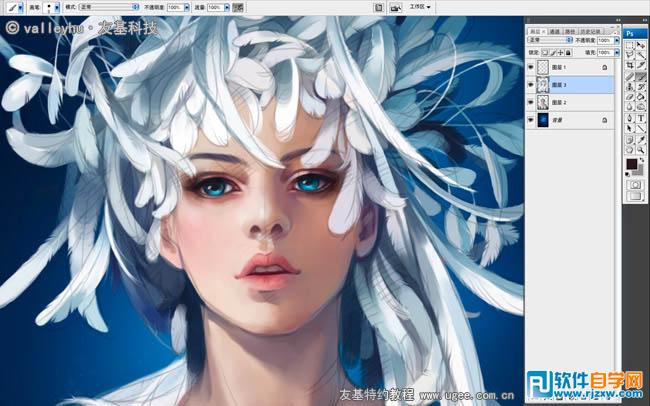The height and width of the screenshot is (406, 650).
Task: Hide 图层 3 using its eye icon
Action: point(531,85)
